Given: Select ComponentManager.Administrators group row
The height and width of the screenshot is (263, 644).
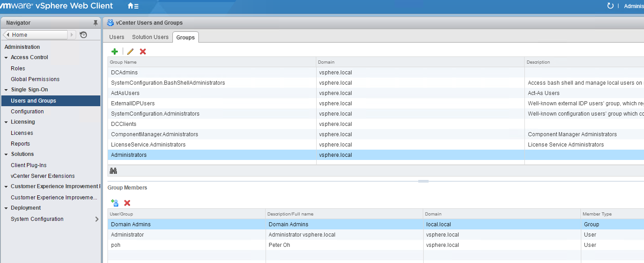Looking at the screenshot, I should click(376, 134).
